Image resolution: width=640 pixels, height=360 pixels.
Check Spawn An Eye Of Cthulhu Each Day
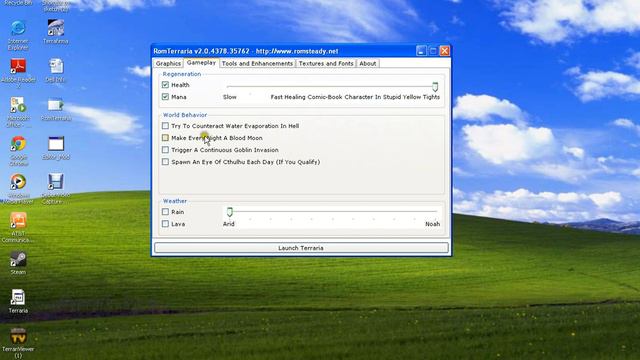(x=165, y=162)
